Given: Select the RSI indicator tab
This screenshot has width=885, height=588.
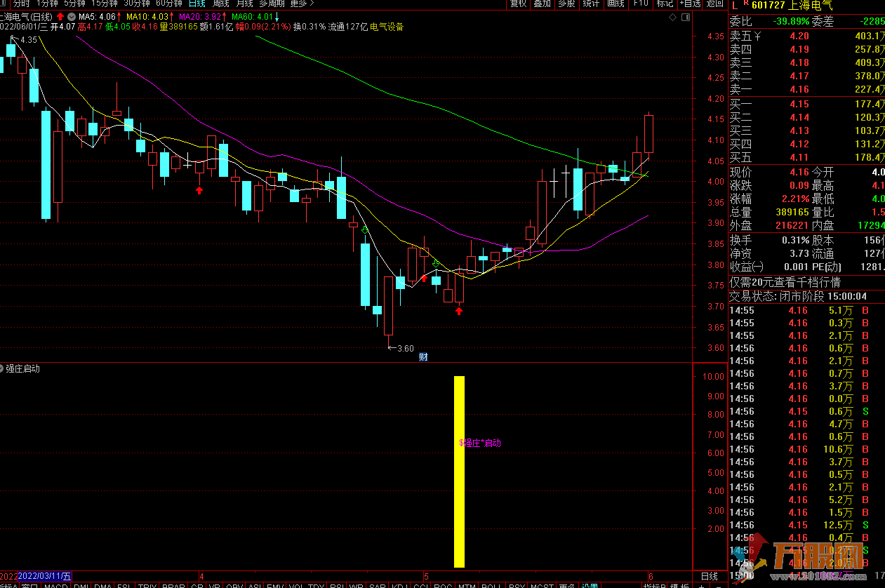Looking at the screenshot, I should [x=338, y=584].
